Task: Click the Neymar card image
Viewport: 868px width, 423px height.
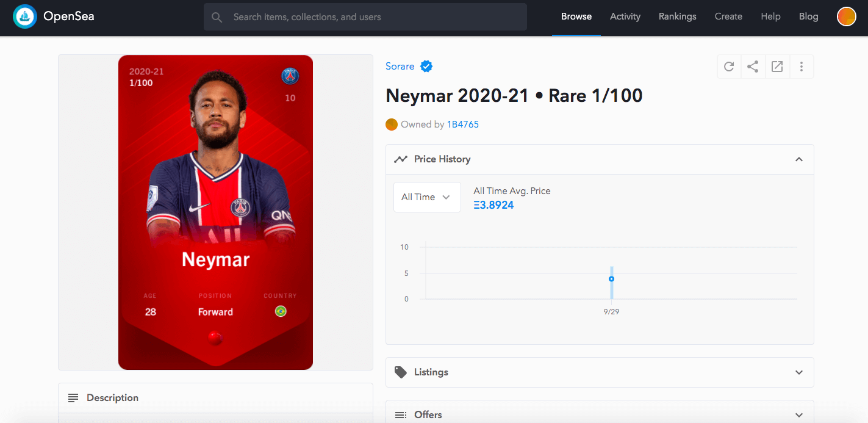Action: pyautogui.click(x=215, y=212)
